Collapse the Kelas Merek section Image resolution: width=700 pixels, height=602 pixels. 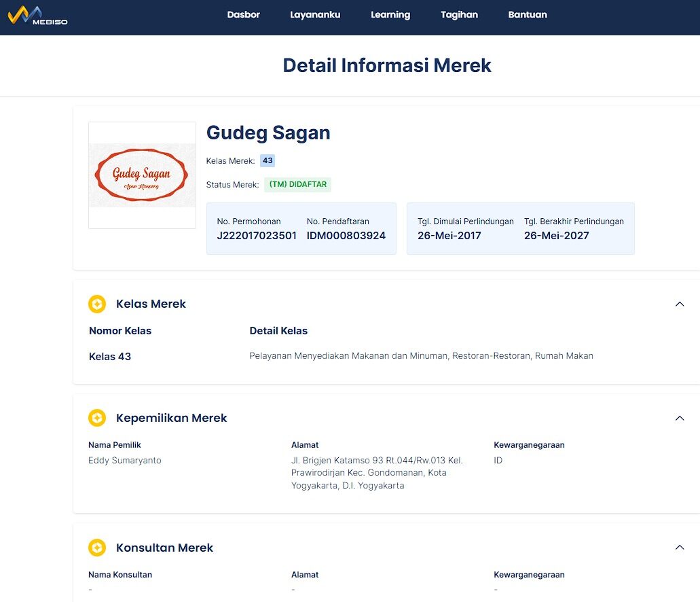point(680,304)
